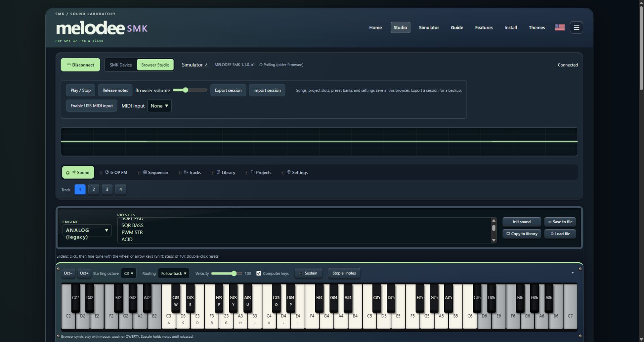644x342 pixels.
Task: Click the Velocity slider
Action: click(x=226, y=273)
